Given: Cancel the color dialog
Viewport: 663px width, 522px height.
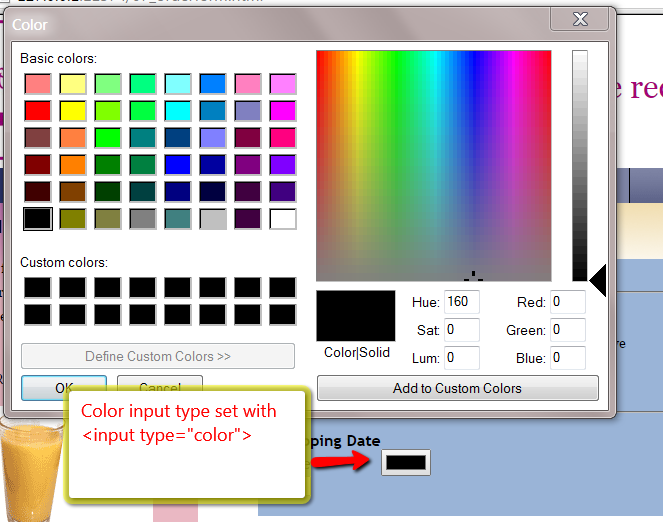Looking at the screenshot, I should 159,388.
